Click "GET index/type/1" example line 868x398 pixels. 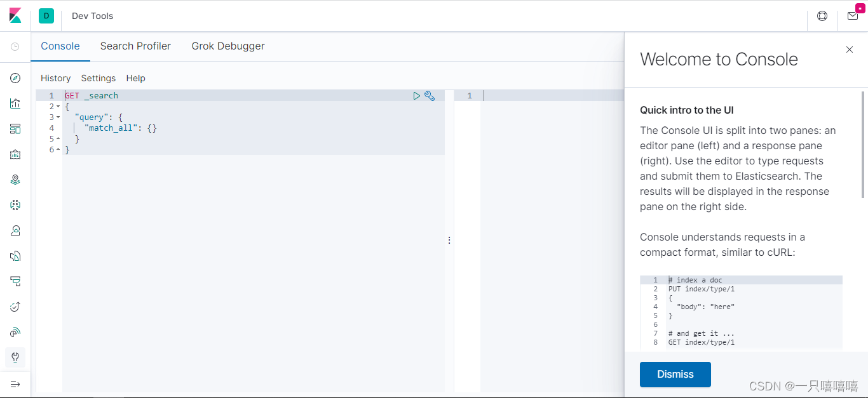(702, 342)
